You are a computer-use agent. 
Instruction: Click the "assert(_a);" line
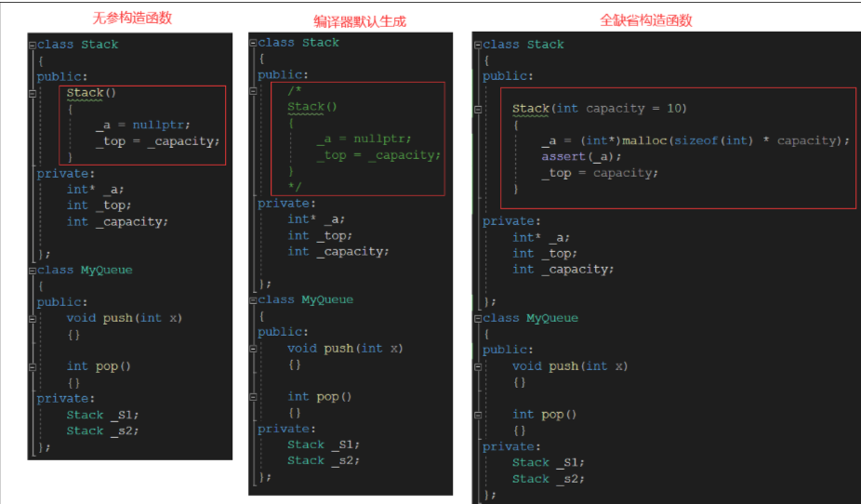coord(581,157)
